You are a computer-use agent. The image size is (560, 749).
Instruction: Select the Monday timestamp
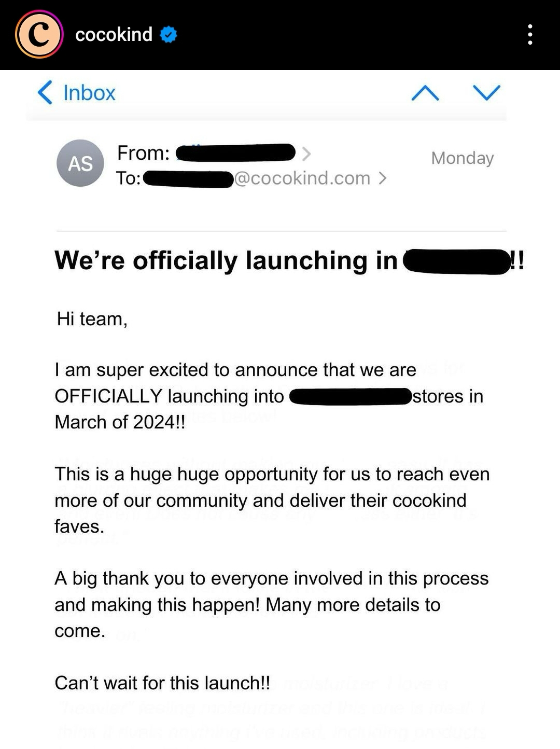462,158
